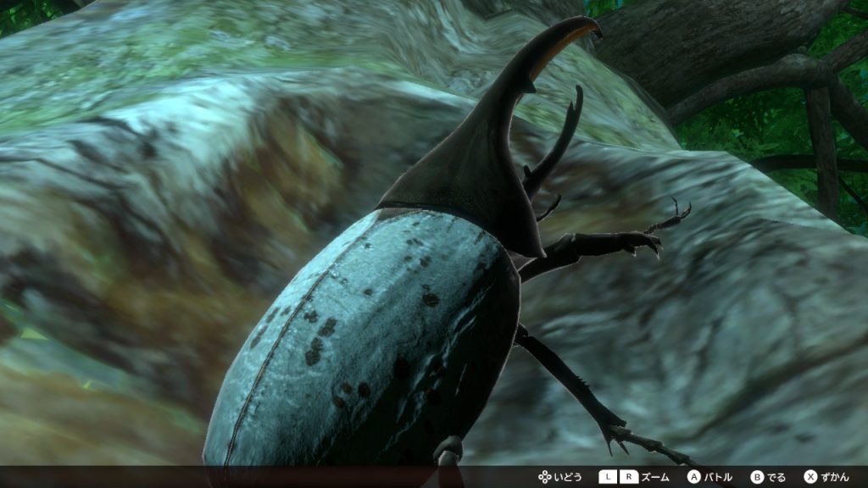The width and height of the screenshot is (868, 488).
Task: Click the B button circle icon
Action: tap(757, 477)
